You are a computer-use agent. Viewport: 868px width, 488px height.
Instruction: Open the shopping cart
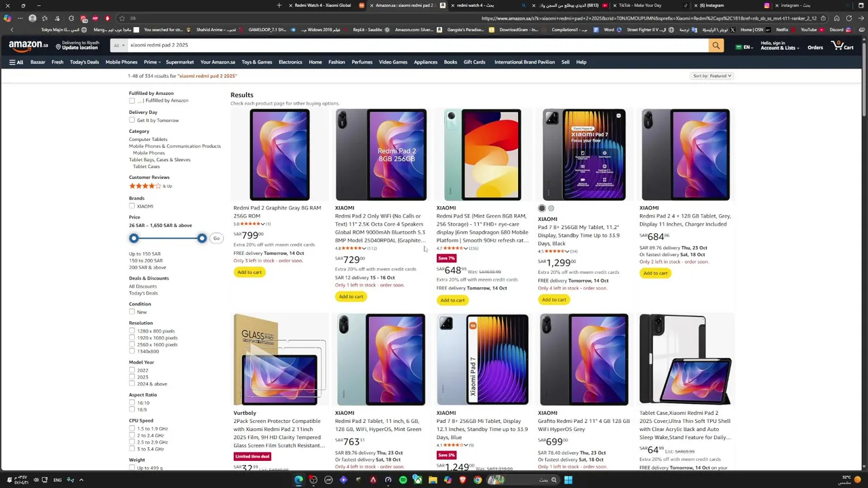click(843, 45)
